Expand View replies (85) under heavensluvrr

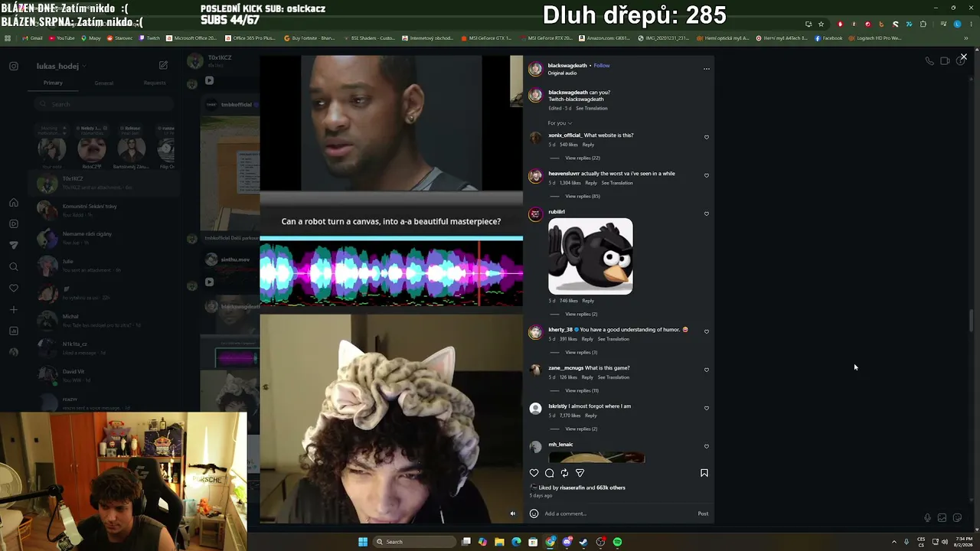tap(583, 196)
